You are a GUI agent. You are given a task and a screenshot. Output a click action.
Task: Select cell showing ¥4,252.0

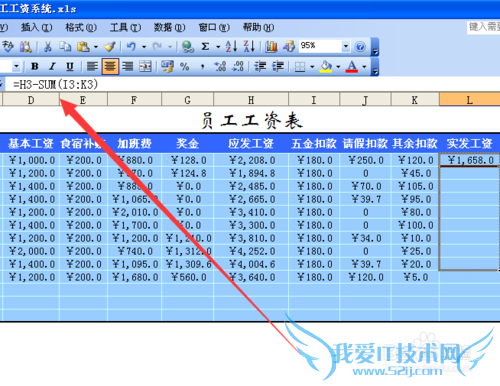(x=252, y=251)
